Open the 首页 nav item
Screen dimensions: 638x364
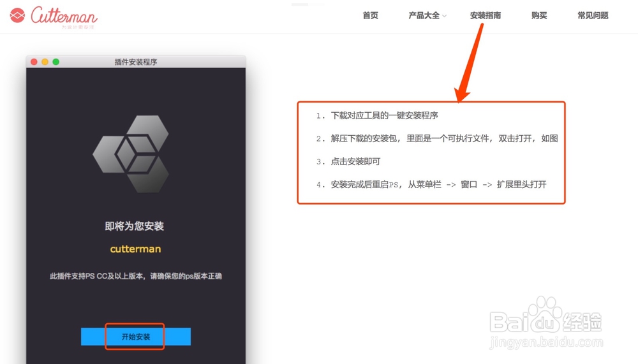[370, 15]
